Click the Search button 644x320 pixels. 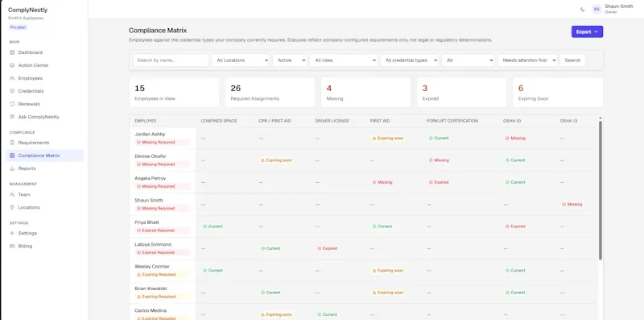coord(572,60)
